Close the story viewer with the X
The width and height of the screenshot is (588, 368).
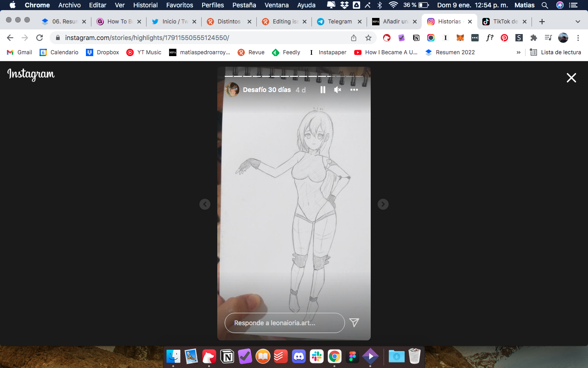tap(571, 78)
